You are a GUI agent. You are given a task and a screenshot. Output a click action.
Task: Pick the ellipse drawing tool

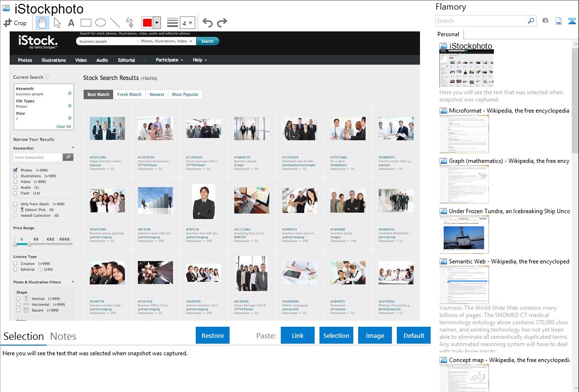101,23
